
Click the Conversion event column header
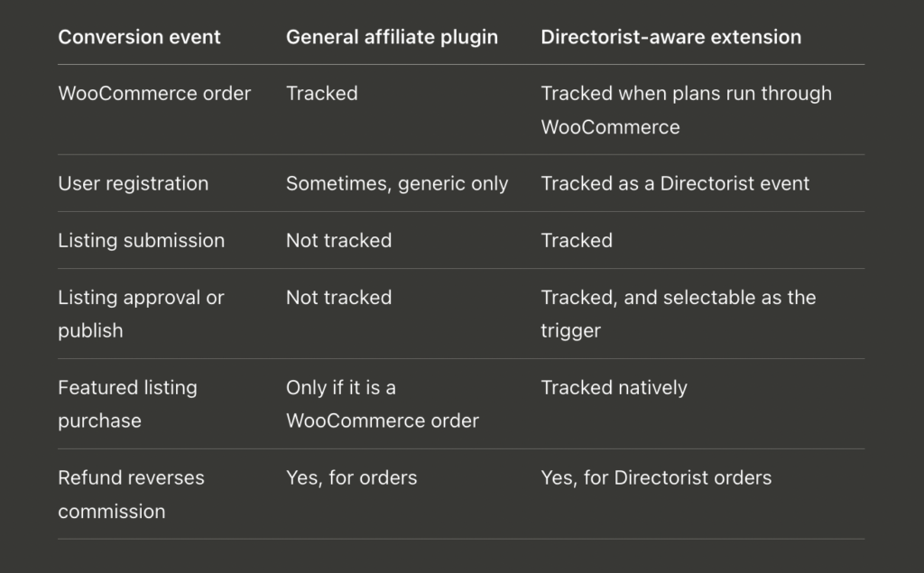tap(139, 37)
